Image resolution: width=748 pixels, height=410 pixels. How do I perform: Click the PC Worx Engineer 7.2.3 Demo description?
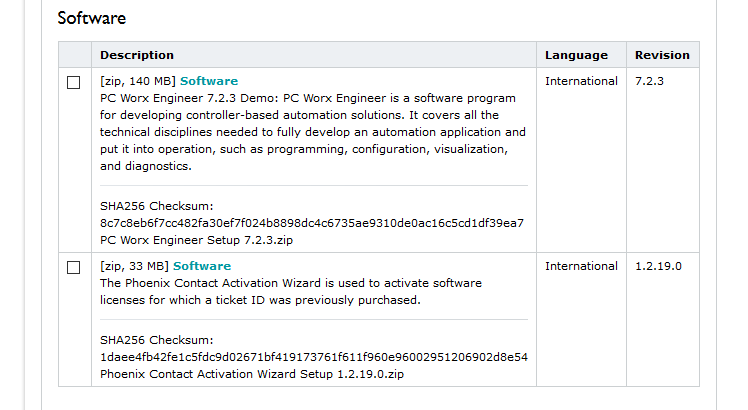[313, 132]
